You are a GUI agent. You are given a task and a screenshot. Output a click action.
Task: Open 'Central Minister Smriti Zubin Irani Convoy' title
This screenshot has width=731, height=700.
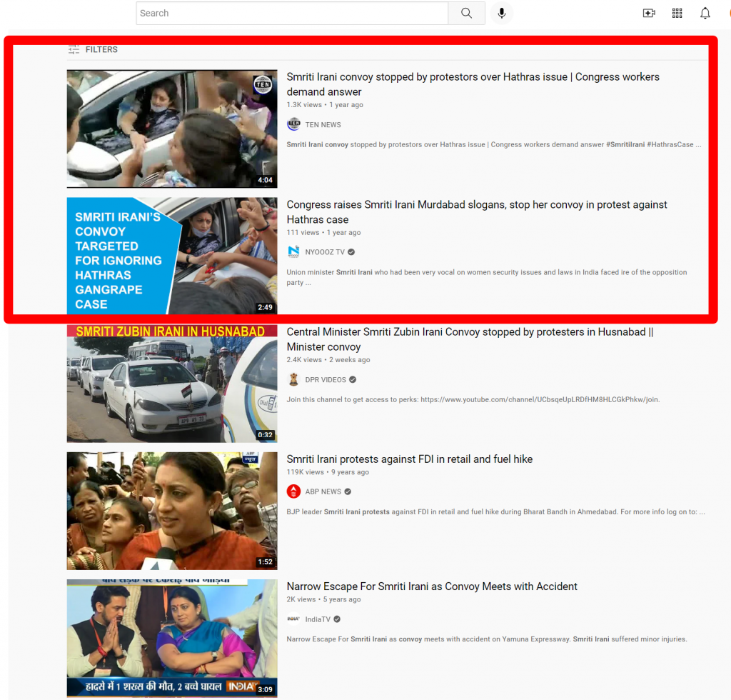470,339
